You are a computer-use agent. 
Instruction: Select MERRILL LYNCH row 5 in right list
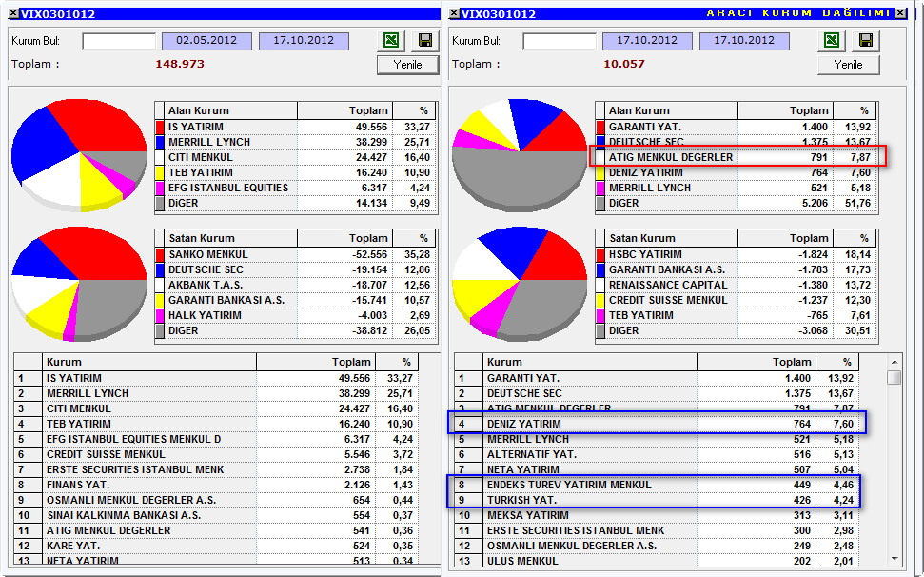(657, 439)
